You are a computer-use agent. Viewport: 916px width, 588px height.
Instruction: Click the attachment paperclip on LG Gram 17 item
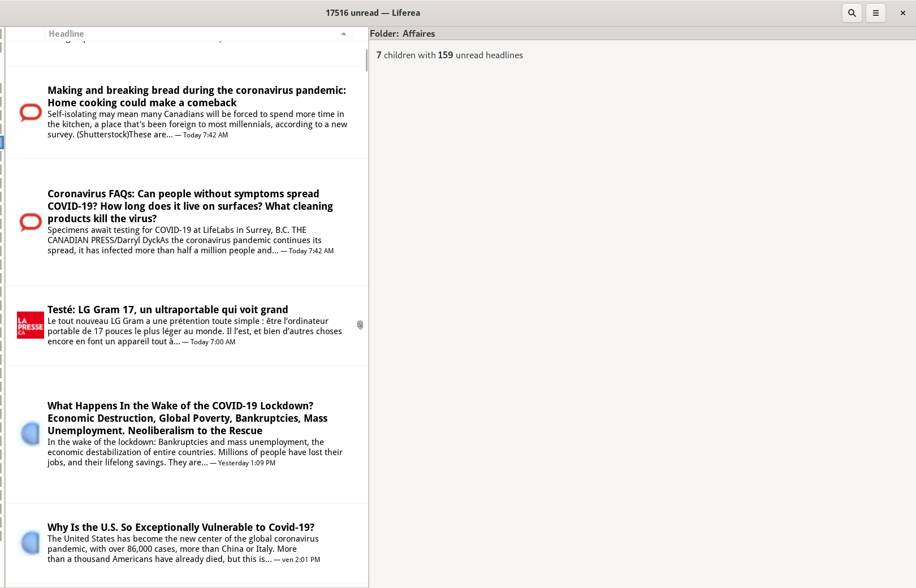(x=360, y=325)
